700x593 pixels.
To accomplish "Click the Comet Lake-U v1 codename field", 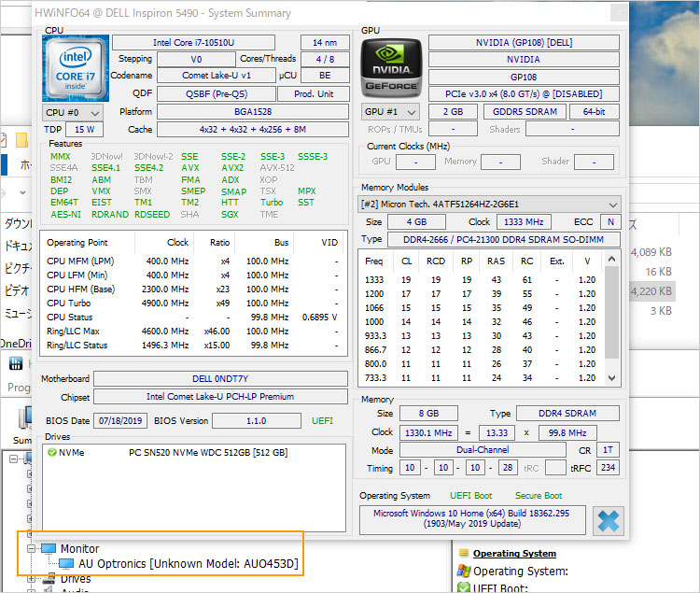I will point(217,76).
